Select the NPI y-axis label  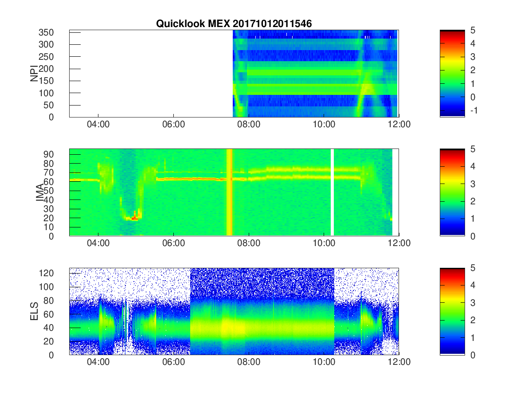click(34, 74)
